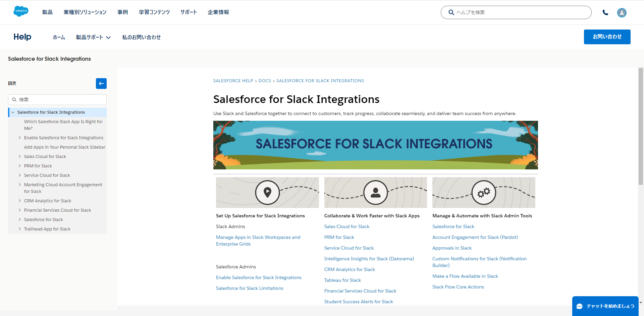Expand the CRM Analytics for Slack node
This screenshot has width=644, height=316.
coord(19,201)
